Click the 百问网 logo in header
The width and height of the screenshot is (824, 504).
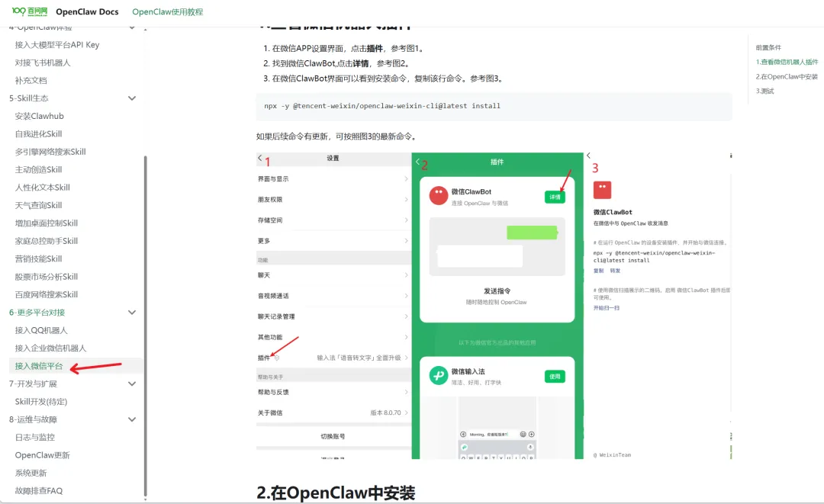pyautogui.click(x=30, y=11)
